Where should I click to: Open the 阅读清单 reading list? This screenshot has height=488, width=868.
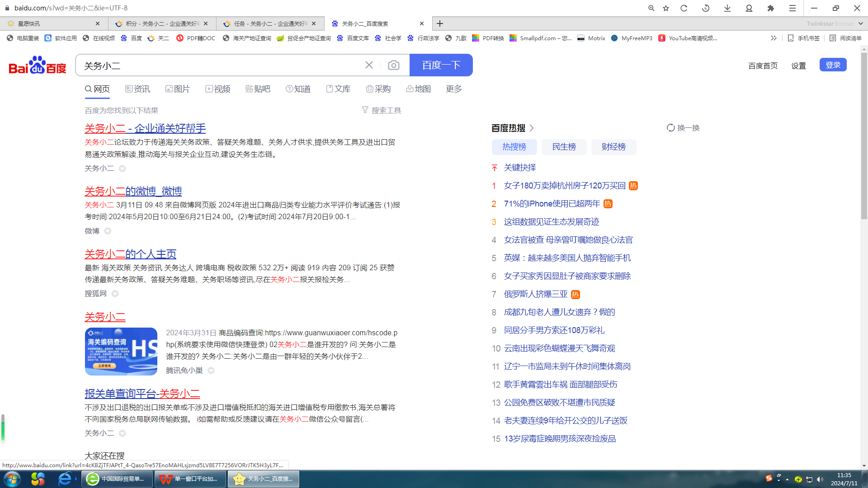pos(845,38)
